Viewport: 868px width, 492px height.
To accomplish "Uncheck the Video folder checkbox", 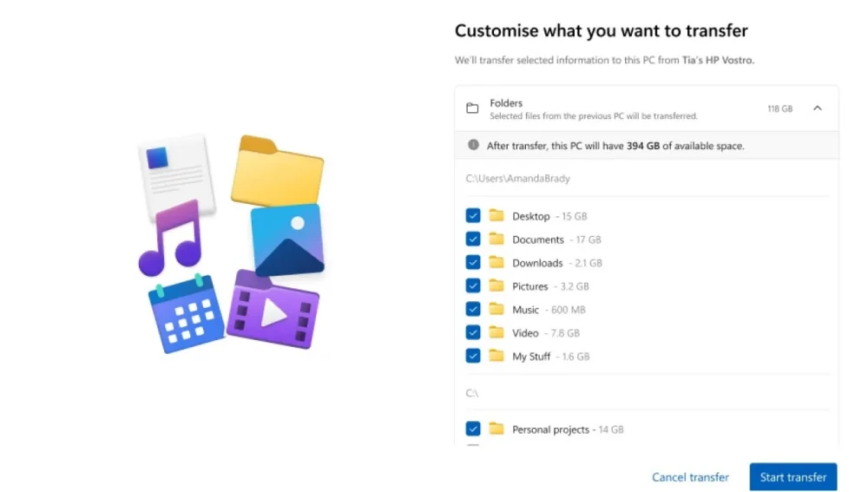I will pos(473,332).
